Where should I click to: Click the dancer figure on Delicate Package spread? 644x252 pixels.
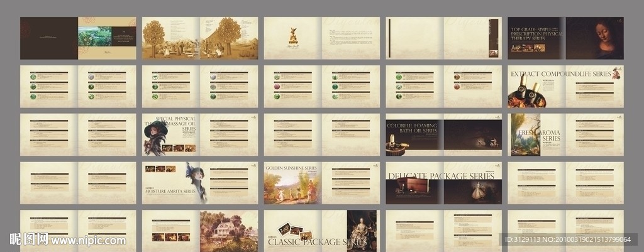click(478, 190)
